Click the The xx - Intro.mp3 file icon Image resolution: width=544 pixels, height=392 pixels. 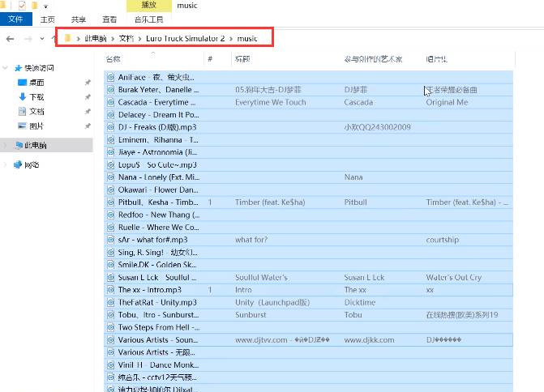tap(111, 290)
